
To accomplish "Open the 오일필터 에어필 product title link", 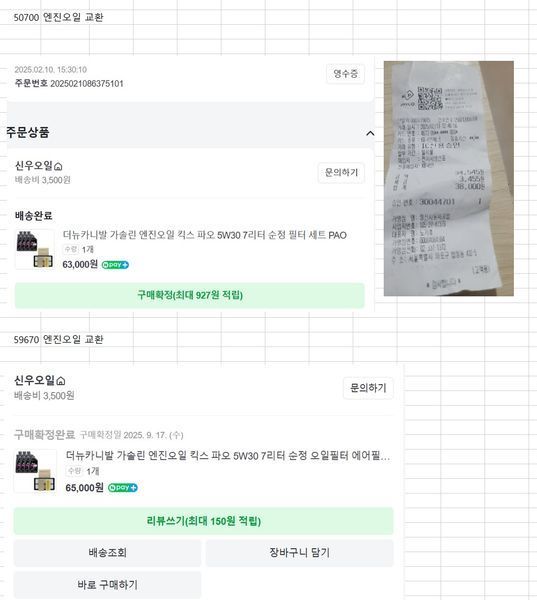I will (228, 456).
